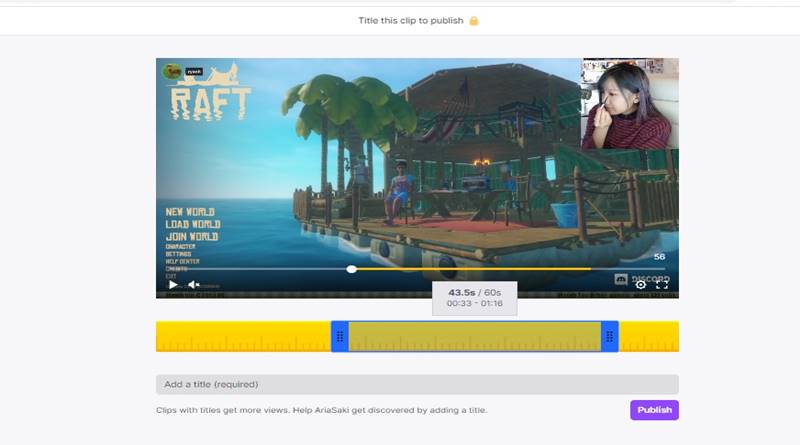
Task: Click the purple Publish button
Action: pyautogui.click(x=654, y=410)
